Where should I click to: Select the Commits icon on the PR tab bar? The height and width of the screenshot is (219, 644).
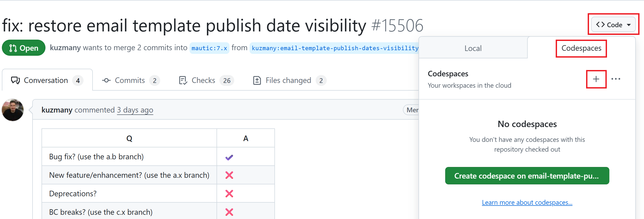(107, 80)
